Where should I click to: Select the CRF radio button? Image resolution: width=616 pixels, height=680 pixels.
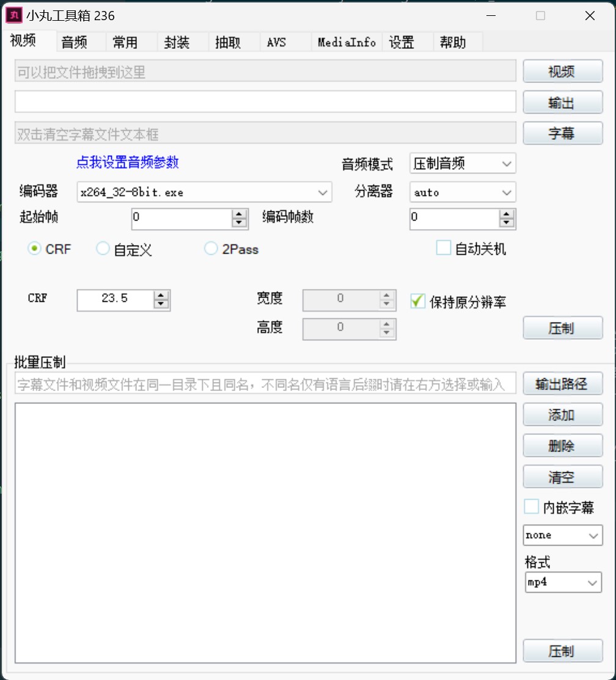click(x=35, y=249)
